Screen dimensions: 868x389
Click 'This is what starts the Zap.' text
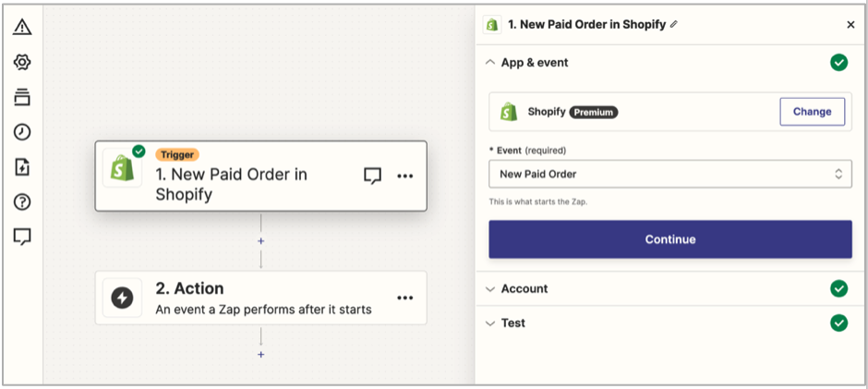coord(538,202)
